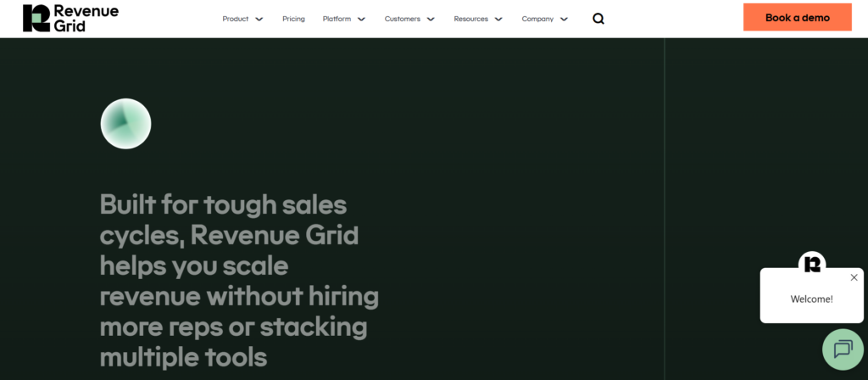
Task: Click the Revenue Grid wordmark text
Action: pos(86,18)
